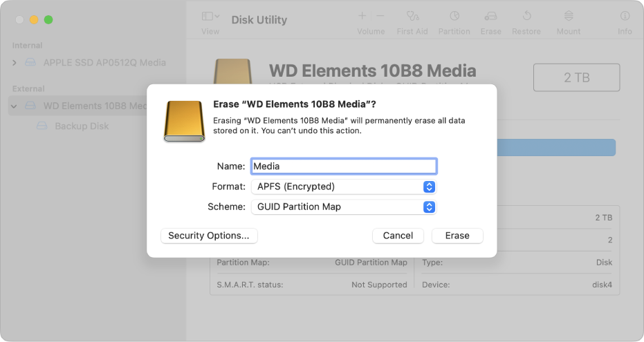Screen dimensions: 644x342
Task: Click the Name field containing Media
Action: click(x=344, y=166)
